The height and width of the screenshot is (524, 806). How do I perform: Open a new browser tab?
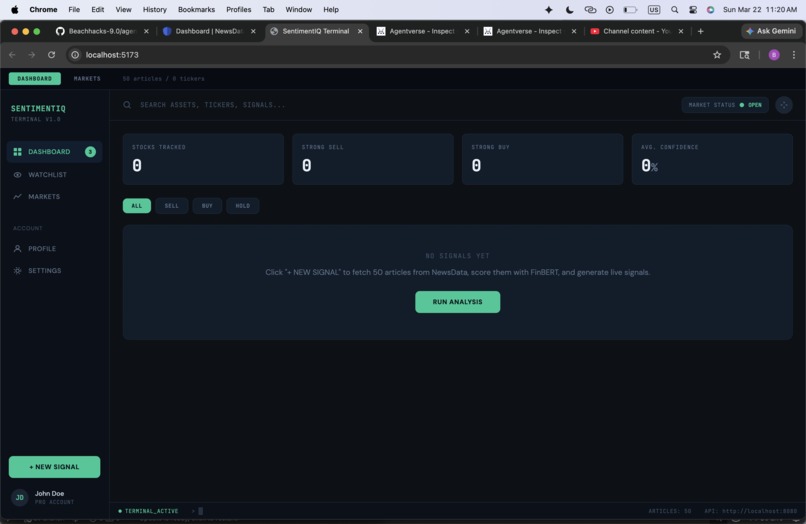coord(700,31)
